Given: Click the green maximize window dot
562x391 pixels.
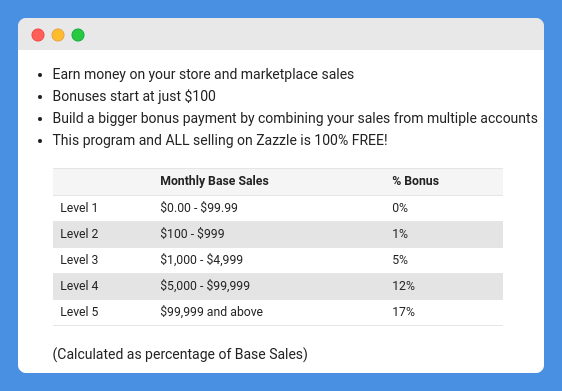Looking at the screenshot, I should pyautogui.click(x=78, y=35).
